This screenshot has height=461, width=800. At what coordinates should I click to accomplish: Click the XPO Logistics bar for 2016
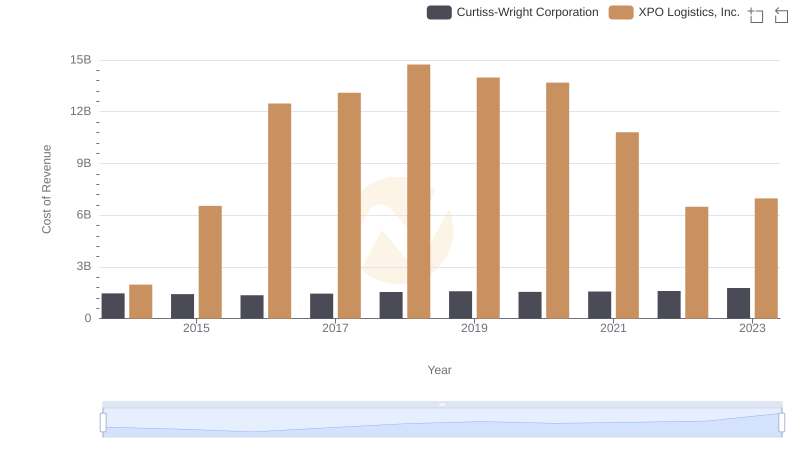tap(280, 211)
